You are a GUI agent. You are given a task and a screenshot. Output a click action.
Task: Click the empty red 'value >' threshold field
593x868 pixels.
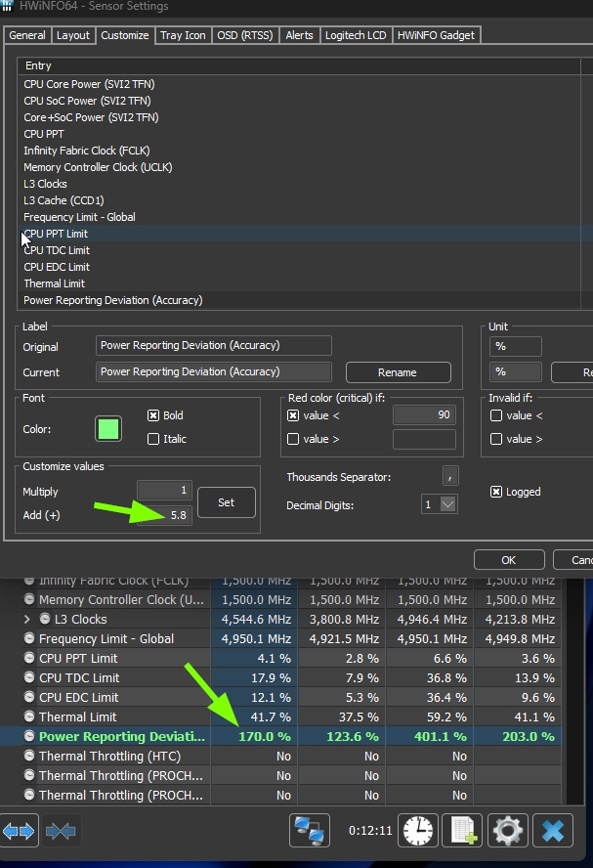424,440
